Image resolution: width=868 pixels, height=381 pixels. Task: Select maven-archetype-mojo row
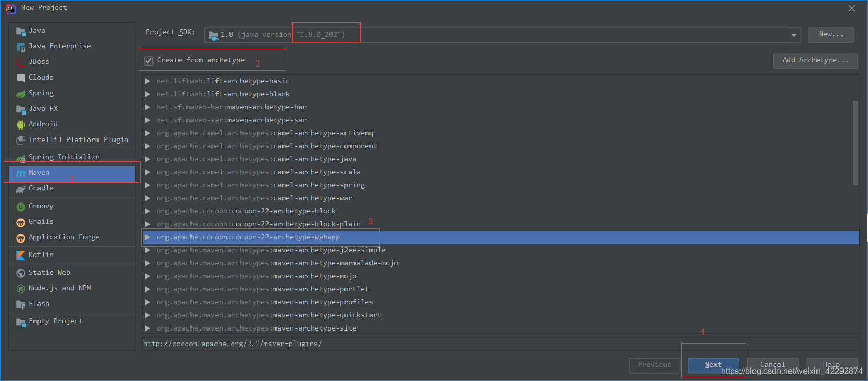tap(500, 276)
